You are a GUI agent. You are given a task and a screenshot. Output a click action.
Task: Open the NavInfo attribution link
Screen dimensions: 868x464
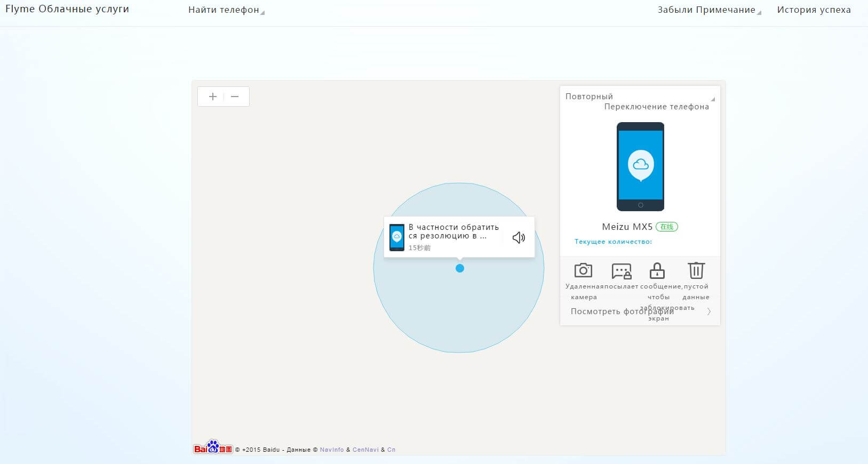pos(332,450)
